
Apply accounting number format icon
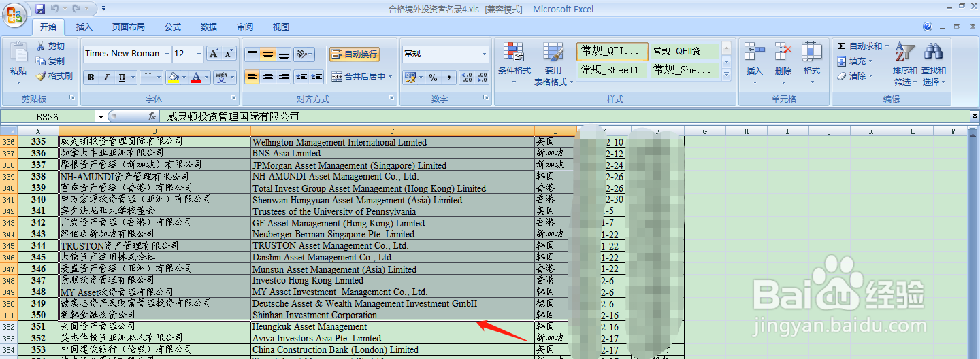[x=410, y=78]
